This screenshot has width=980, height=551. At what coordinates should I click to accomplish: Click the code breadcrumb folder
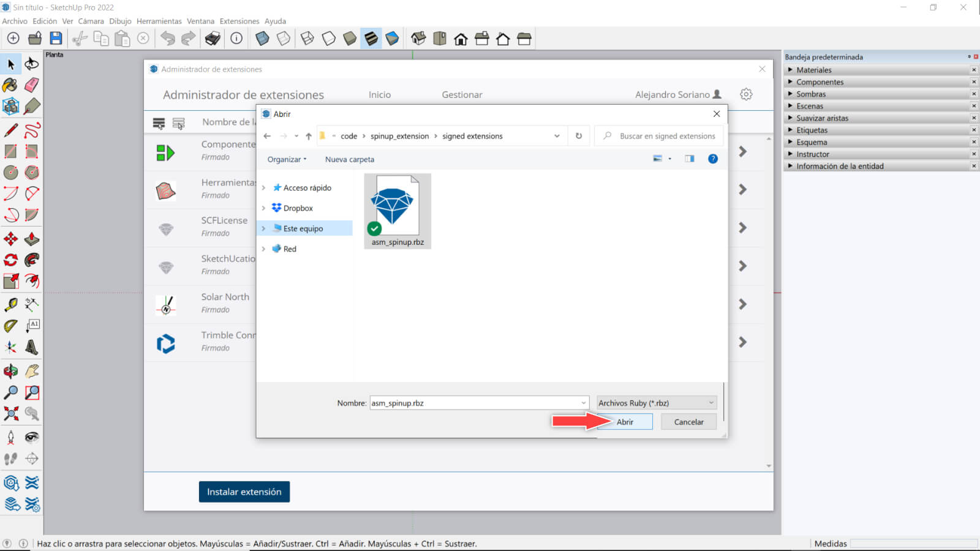tap(349, 136)
